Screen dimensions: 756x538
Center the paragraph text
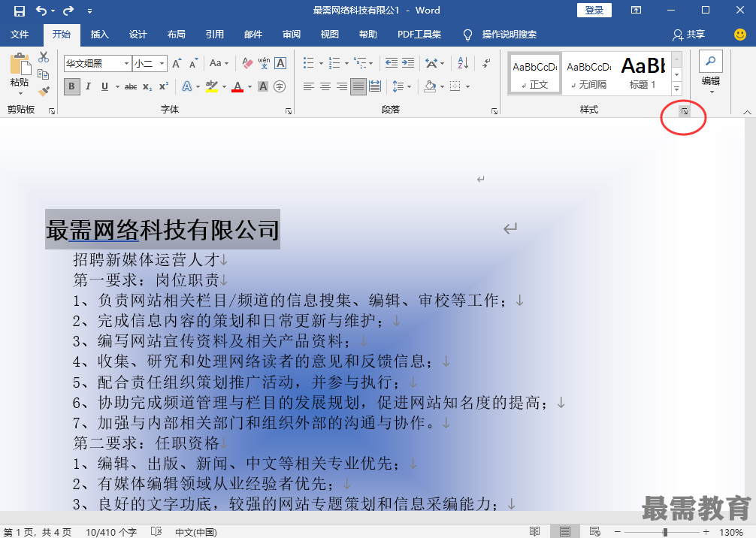coord(325,86)
